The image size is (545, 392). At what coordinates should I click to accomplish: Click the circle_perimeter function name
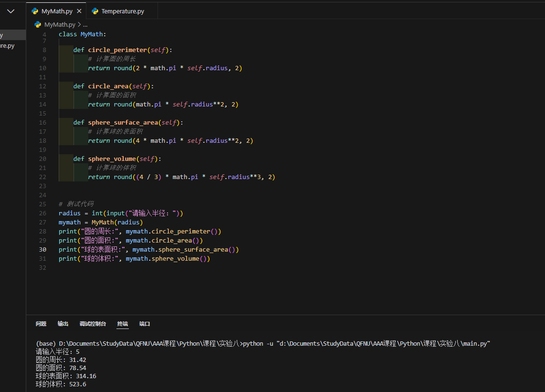[x=117, y=50]
